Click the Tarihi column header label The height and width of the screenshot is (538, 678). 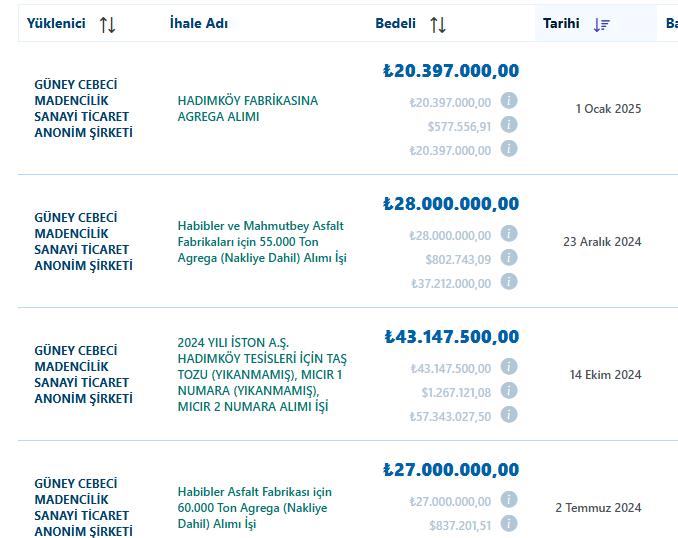coord(561,23)
